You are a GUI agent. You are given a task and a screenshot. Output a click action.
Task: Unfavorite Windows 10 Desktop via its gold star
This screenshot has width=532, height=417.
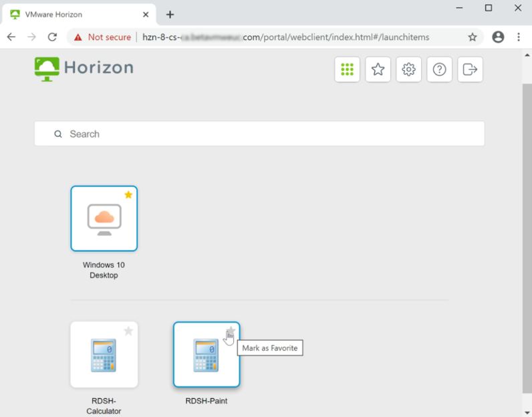pos(128,194)
